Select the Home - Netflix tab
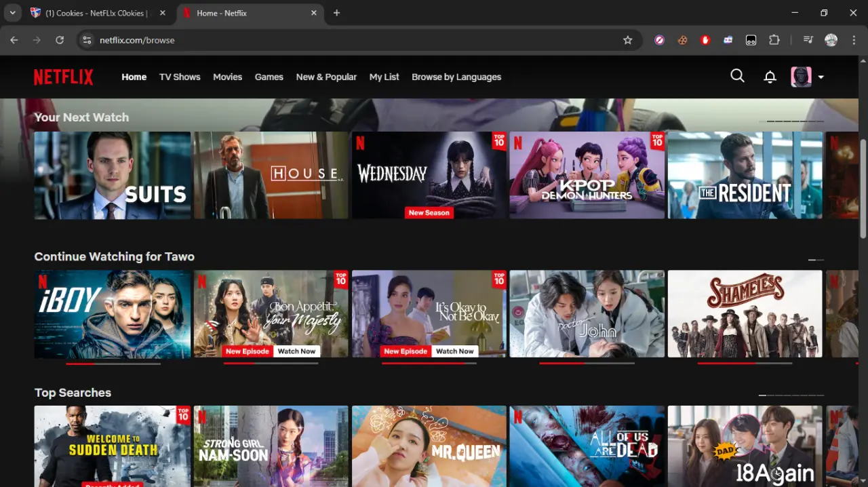Viewport: 868px width, 487px height. coord(250,13)
